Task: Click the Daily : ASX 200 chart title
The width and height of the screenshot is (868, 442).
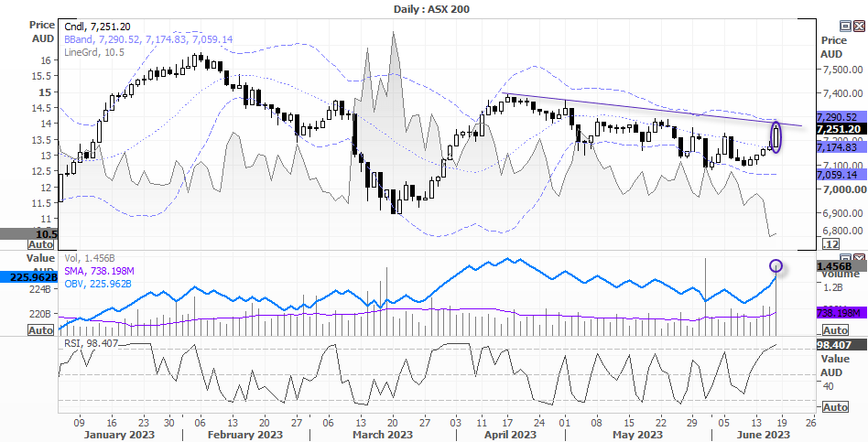Action: (x=432, y=9)
